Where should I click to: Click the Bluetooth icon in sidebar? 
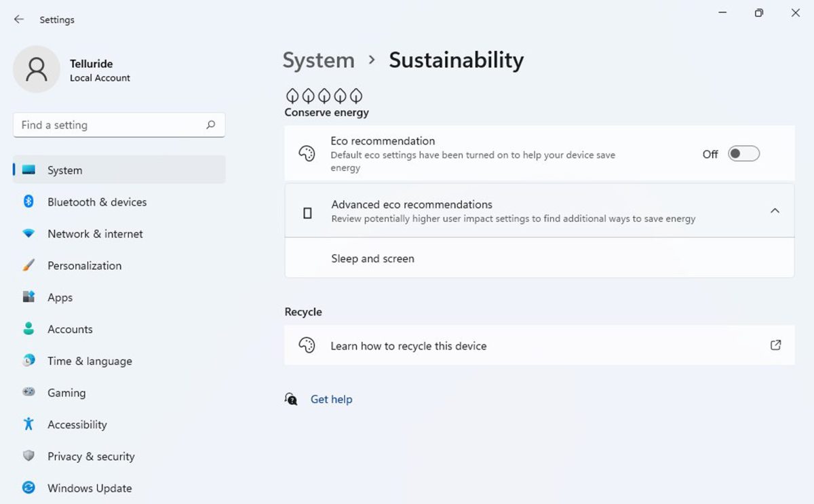click(28, 201)
